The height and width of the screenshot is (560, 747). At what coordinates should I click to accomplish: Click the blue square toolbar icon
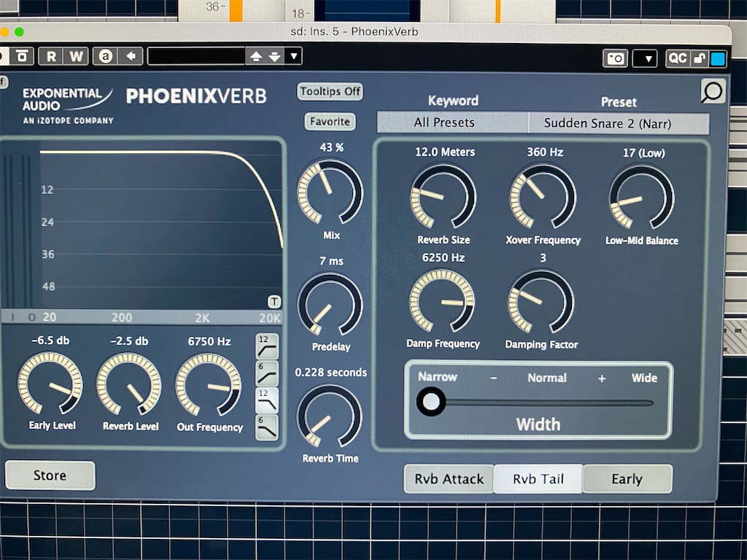pyautogui.click(x=718, y=58)
